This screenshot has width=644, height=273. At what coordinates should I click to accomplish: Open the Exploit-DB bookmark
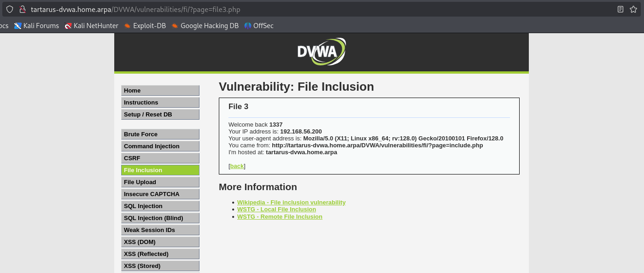pos(145,26)
